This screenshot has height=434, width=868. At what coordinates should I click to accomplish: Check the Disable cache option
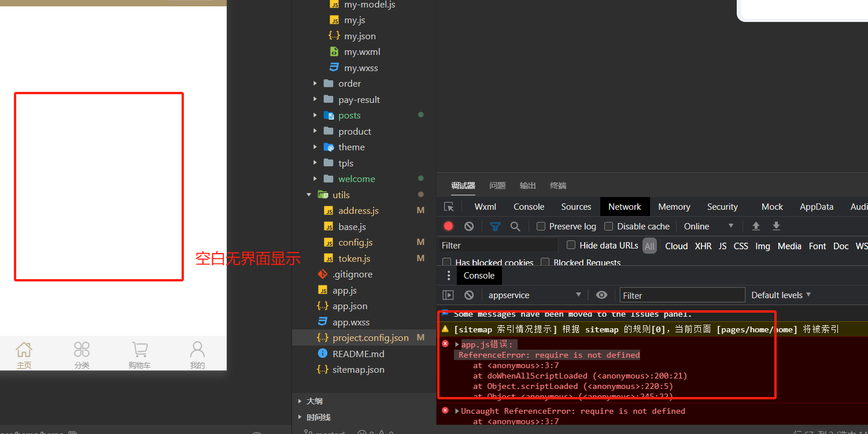608,227
